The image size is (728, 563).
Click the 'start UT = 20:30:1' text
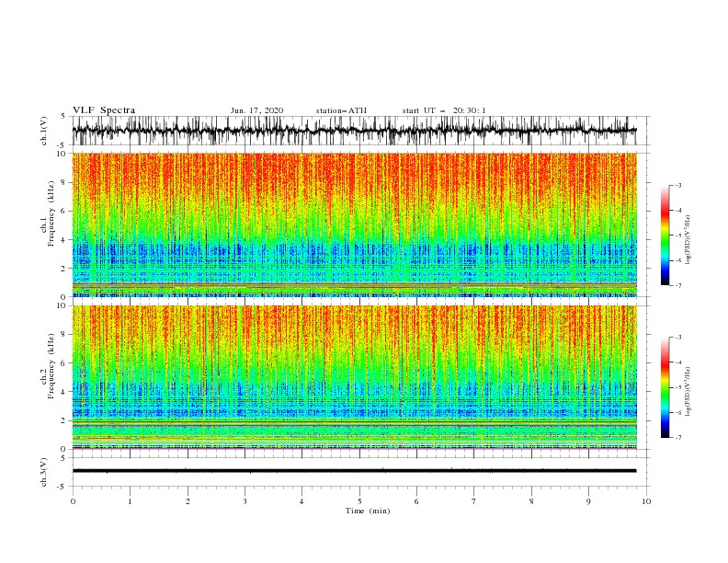click(x=444, y=110)
